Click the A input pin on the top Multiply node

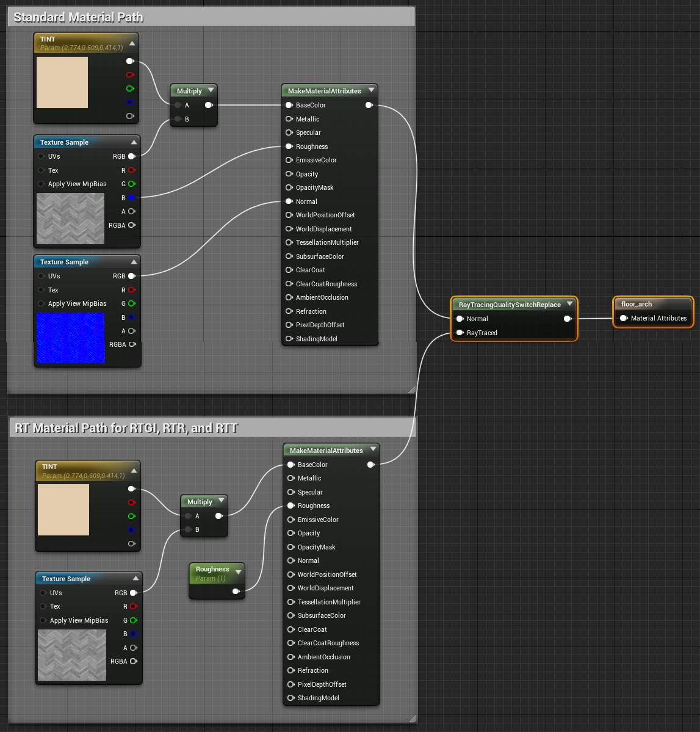178,105
